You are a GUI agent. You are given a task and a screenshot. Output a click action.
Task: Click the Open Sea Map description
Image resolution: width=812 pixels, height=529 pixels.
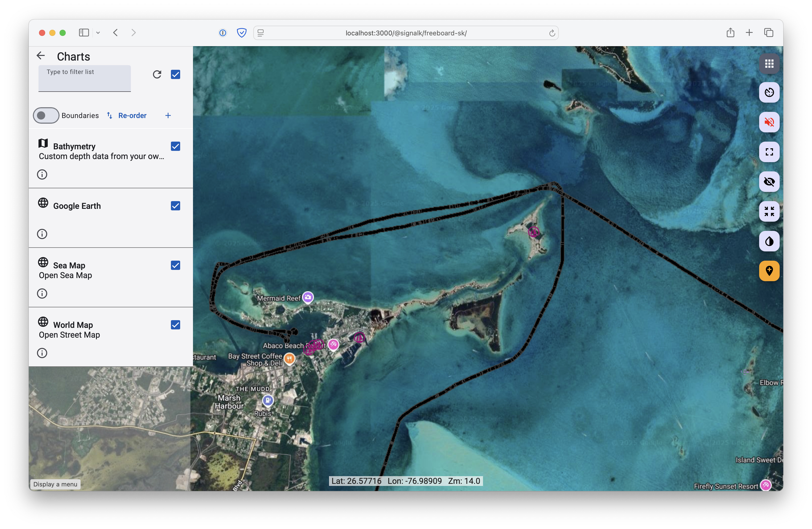(x=65, y=276)
